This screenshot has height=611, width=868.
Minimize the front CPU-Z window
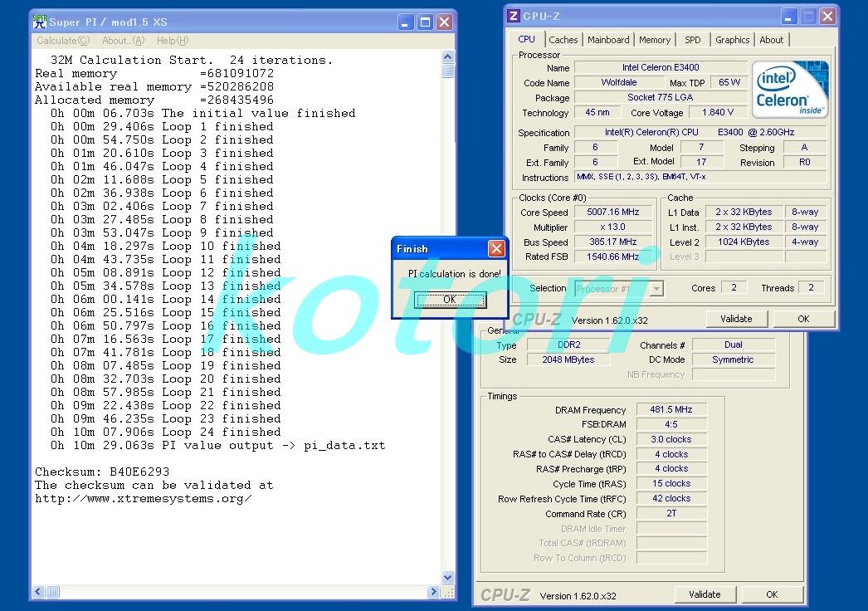[789, 16]
